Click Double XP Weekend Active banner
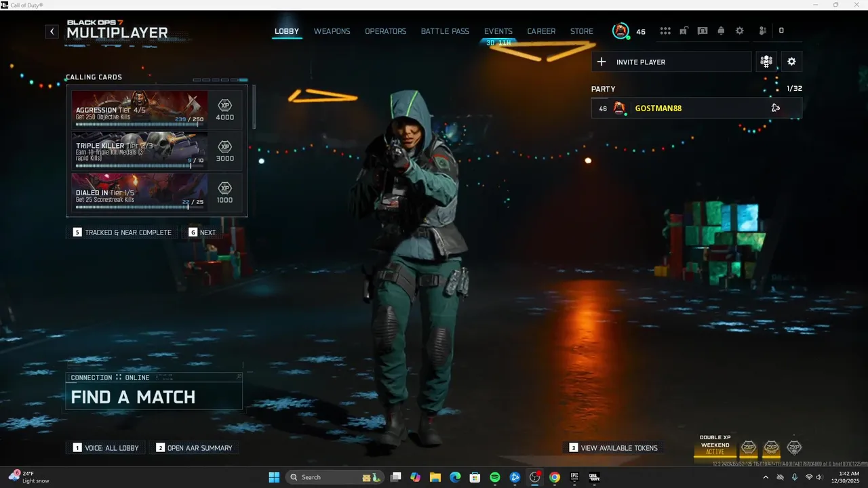Screen dimensions: 868x488 tap(715, 445)
